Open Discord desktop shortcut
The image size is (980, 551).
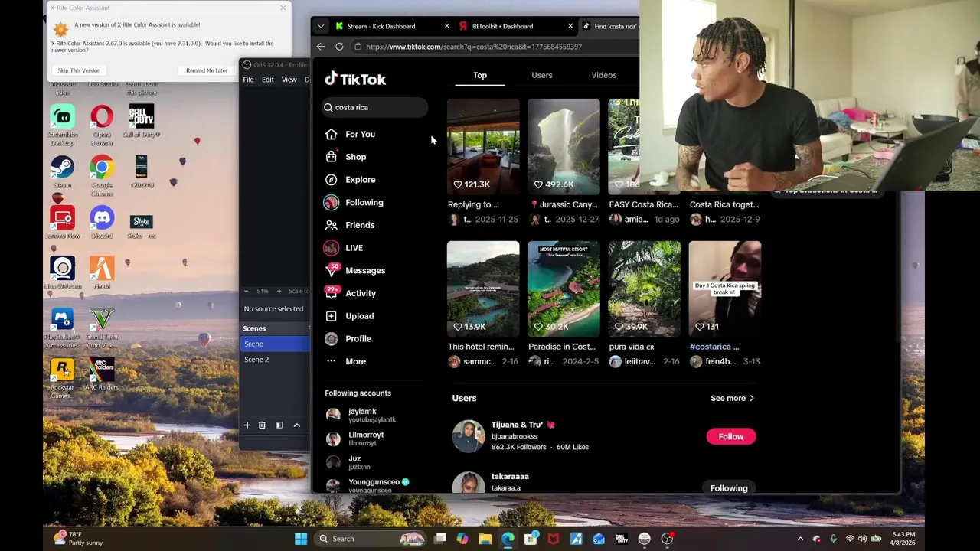[x=102, y=222]
